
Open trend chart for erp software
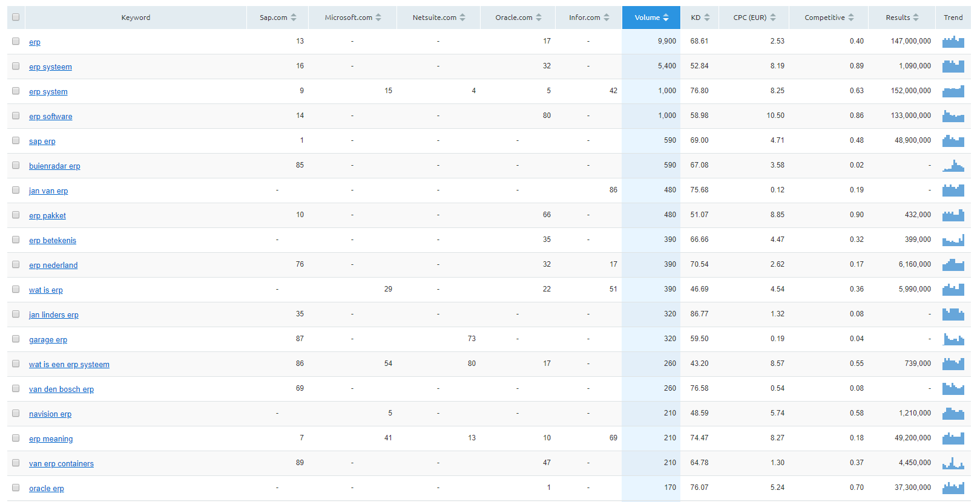[x=953, y=116]
